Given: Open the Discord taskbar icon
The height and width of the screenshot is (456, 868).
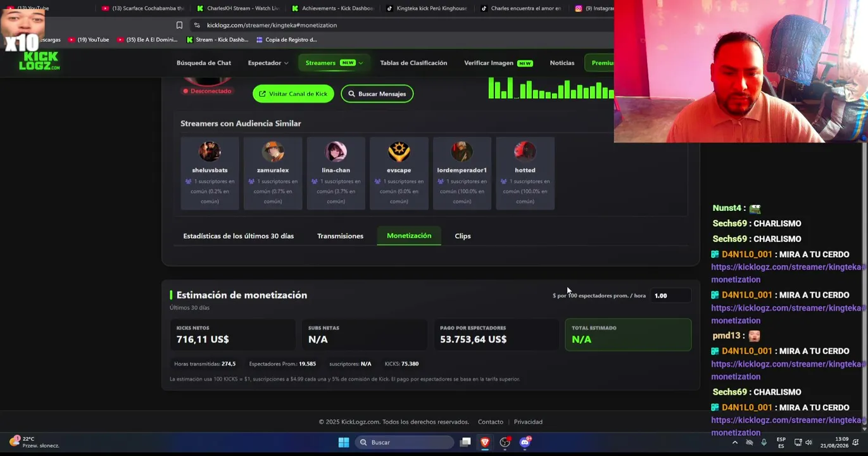Looking at the screenshot, I should point(525,442).
